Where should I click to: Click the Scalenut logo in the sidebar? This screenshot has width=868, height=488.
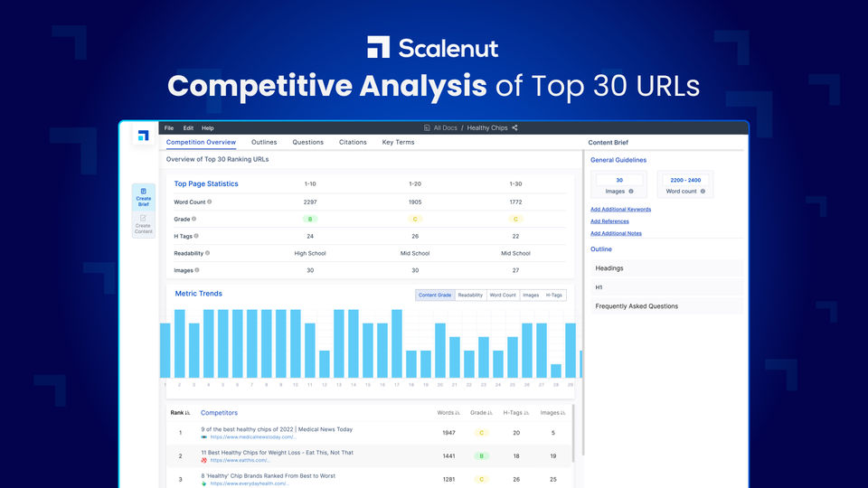click(x=144, y=135)
